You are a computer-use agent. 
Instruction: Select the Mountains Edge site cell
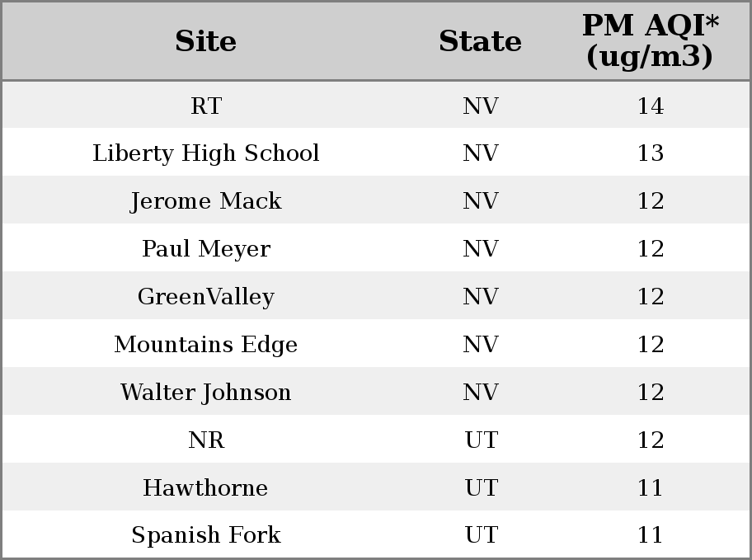[x=206, y=345]
